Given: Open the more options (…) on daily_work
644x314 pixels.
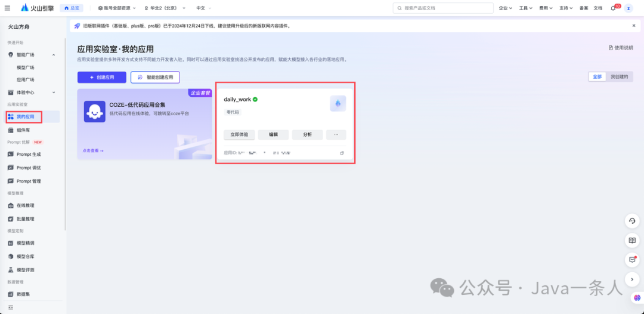Looking at the screenshot, I should tap(336, 134).
